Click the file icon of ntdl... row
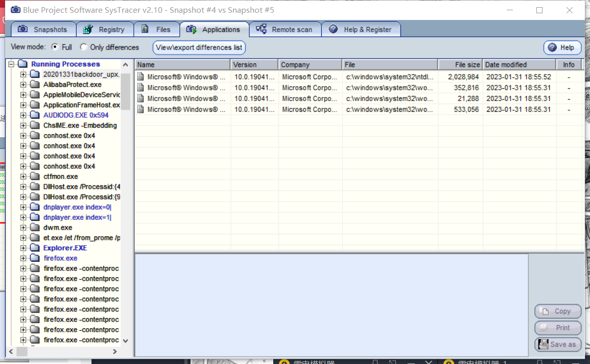The height and width of the screenshot is (364, 590). click(140, 77)
